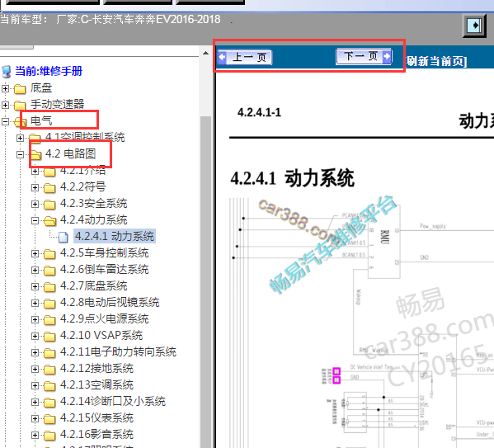Expand the 4.2.7底盘系统 node

tap(35, 286)
